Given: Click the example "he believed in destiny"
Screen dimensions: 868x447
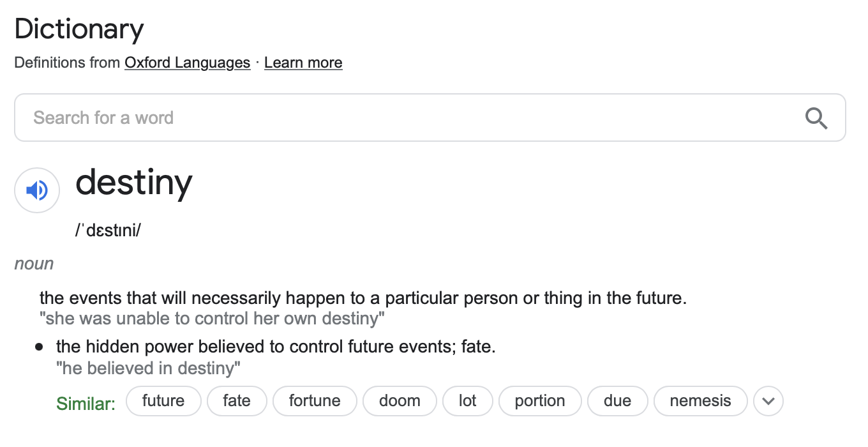Looking at the screenshot, I should (148, 368).
